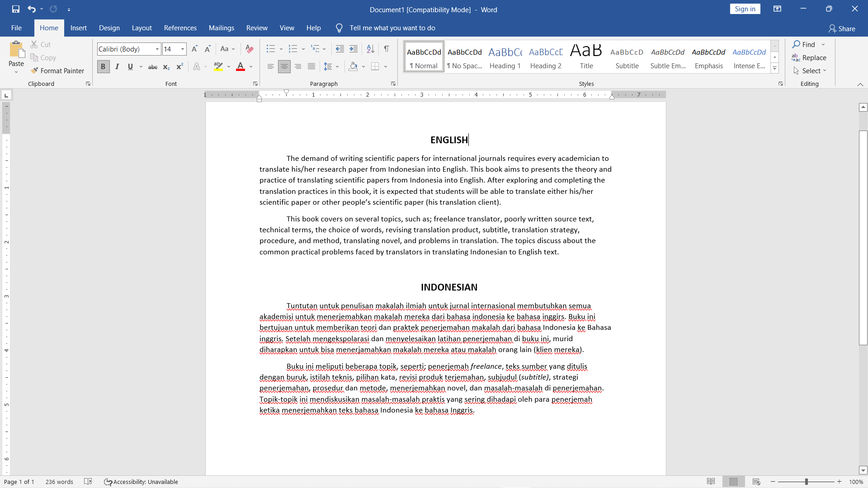The height and width of the screenshot is (488, 868).
Task: Switch to the Design tab
Action: coord(109,28)
